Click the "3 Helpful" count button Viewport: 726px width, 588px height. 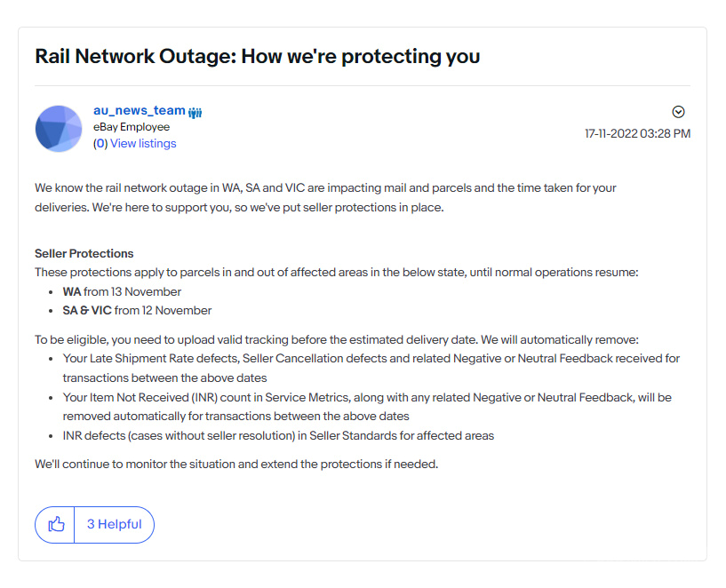114,524
